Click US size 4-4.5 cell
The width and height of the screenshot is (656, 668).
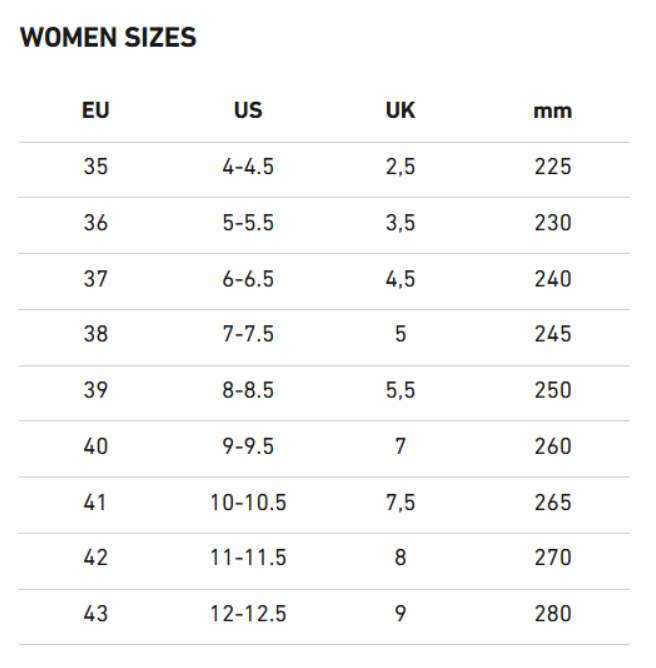[248, 166]
